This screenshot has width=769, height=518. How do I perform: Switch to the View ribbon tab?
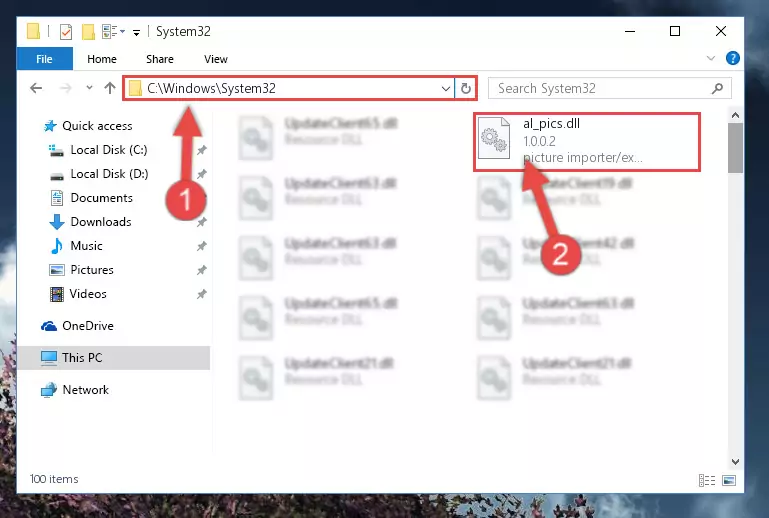[x=216, y=59]
